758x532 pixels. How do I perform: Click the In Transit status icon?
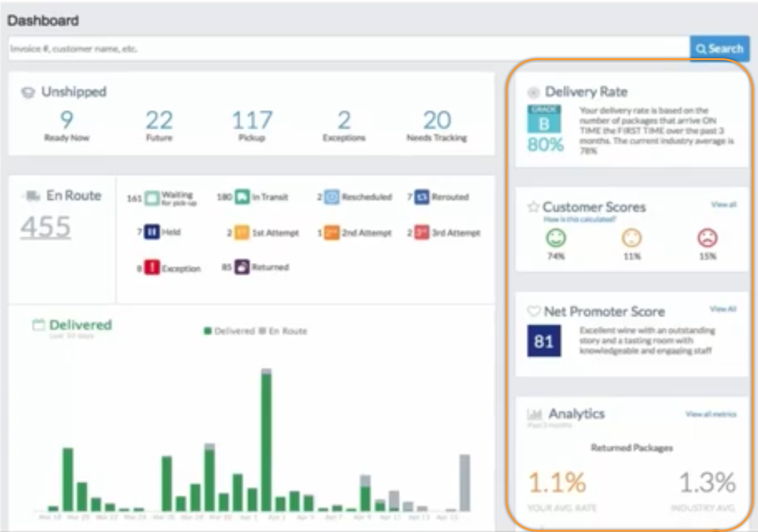tap(242, 197)
